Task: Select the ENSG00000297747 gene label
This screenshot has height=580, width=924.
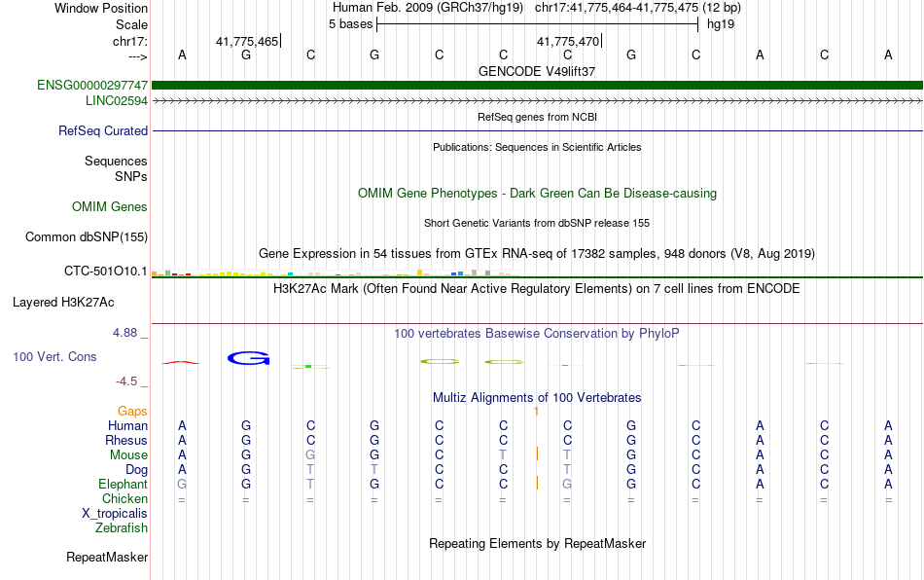Action: [92, 85]
